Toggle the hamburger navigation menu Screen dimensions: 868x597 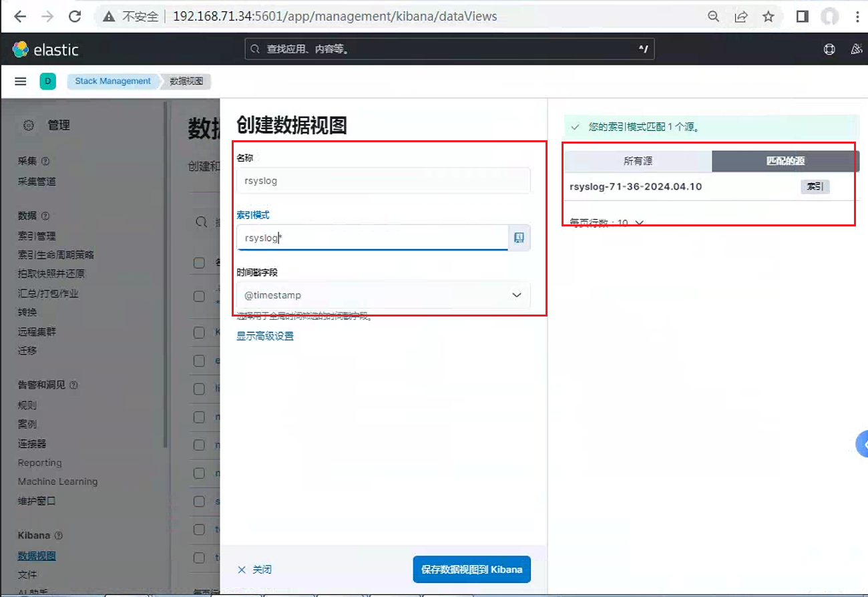pyautogui.click(x=21, y=81)
